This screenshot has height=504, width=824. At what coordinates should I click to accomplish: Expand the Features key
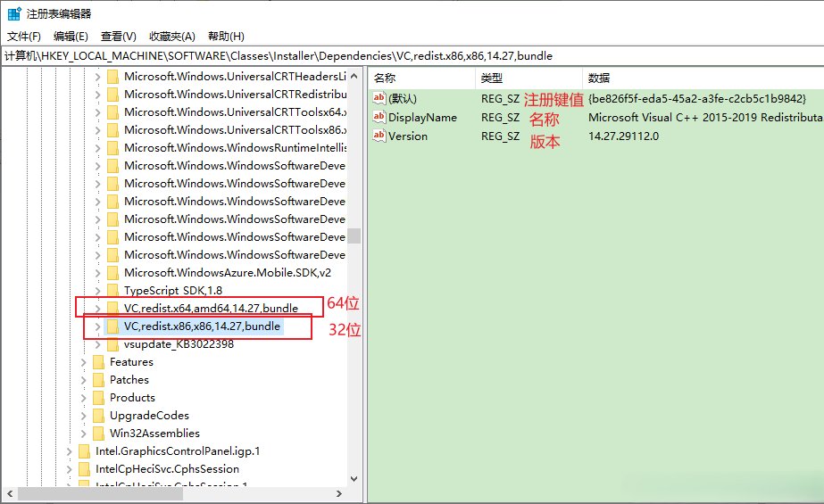click(x=84, y=362)
